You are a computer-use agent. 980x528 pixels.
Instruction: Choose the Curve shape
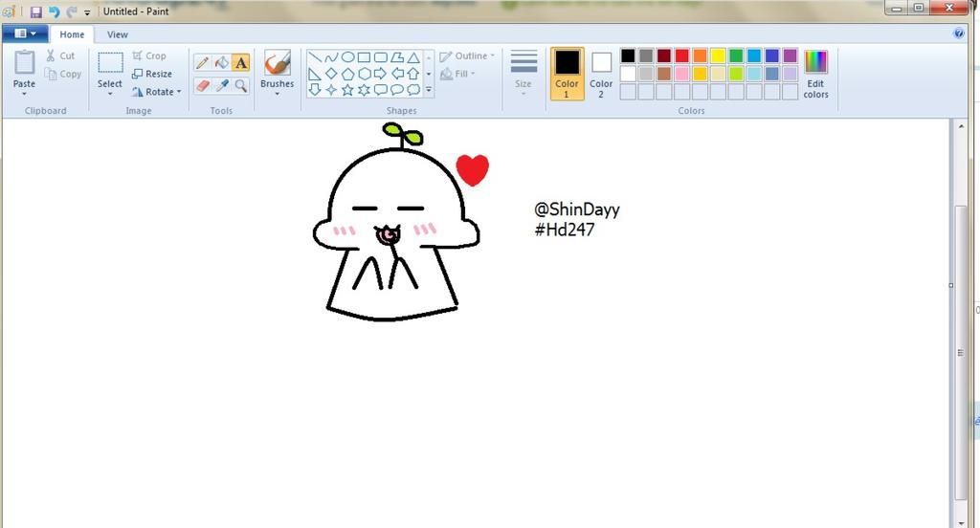(331, 57)
